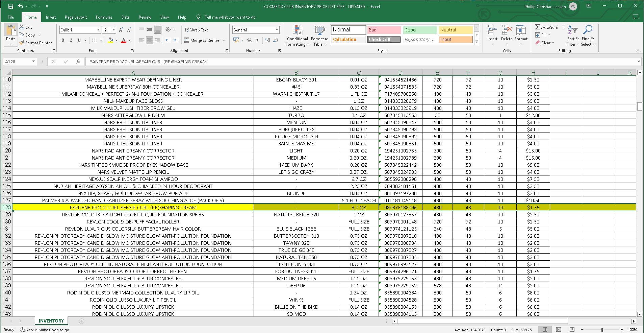Cut the selected cells

coord(26,27)
